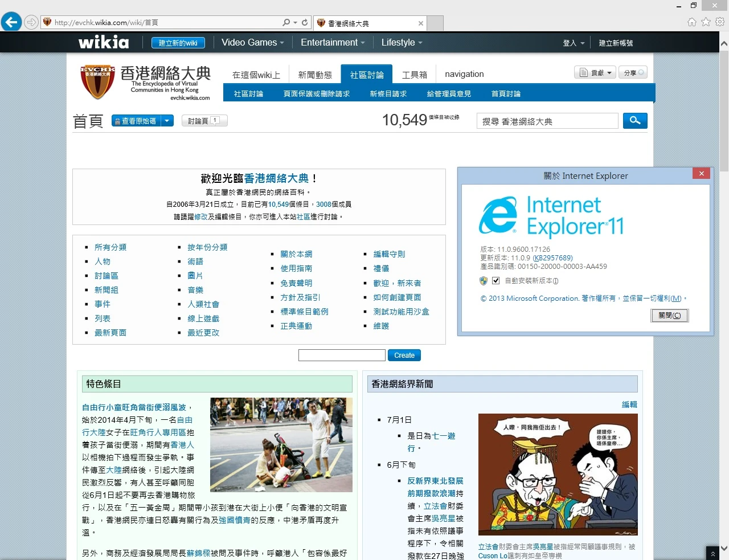This screenshot has height=560, width=729.
Task: Open the 新聞動態 tab
Action: pyautogui.click(x=315, y=75)
